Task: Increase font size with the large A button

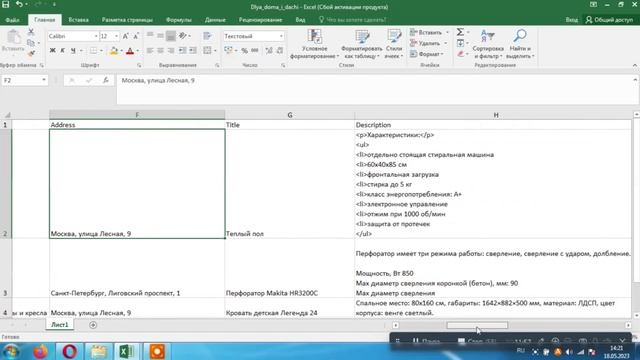Action: (126, 36)
